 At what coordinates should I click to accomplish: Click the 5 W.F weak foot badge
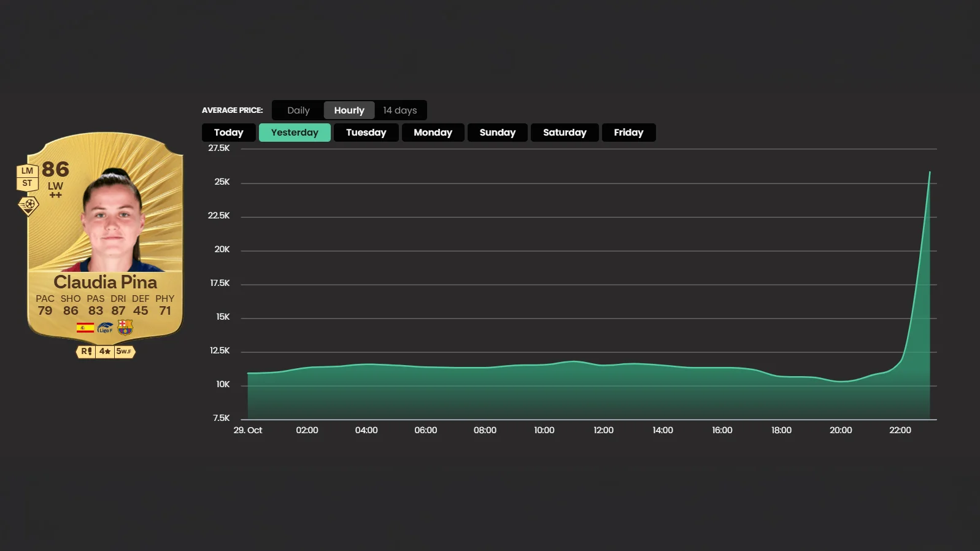click(x=125, y=352)
